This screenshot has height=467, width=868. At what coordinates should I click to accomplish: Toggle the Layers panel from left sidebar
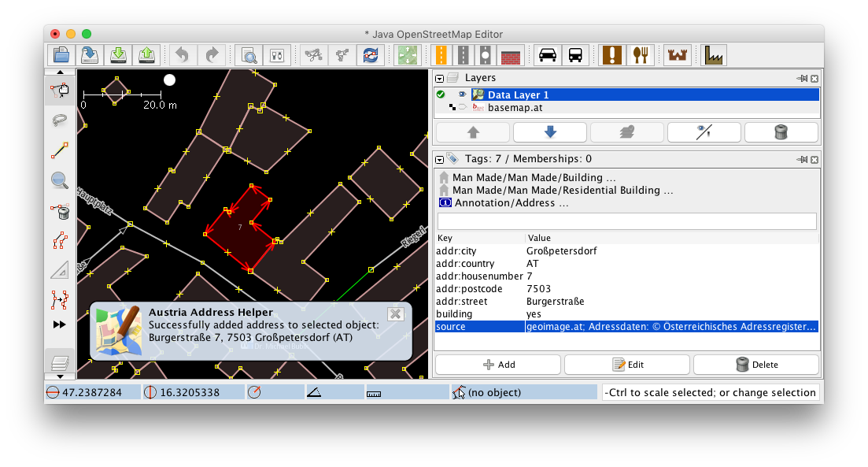point(60,363)
